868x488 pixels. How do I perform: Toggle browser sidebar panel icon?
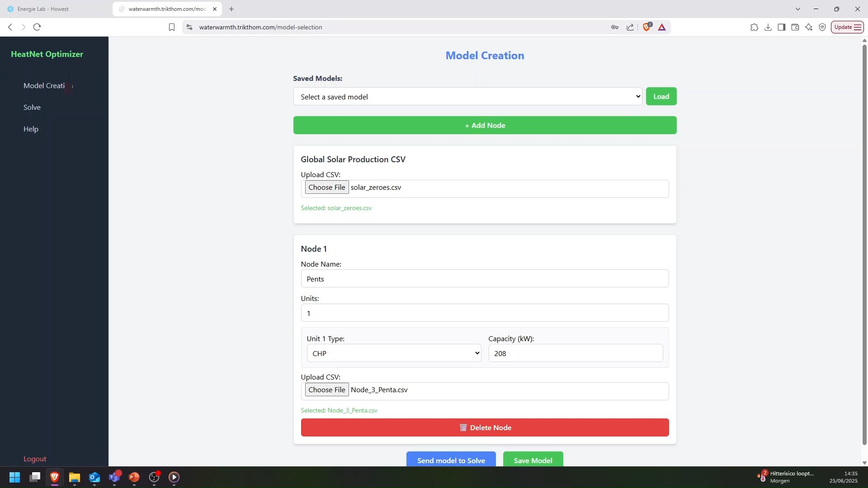(782, 27)
